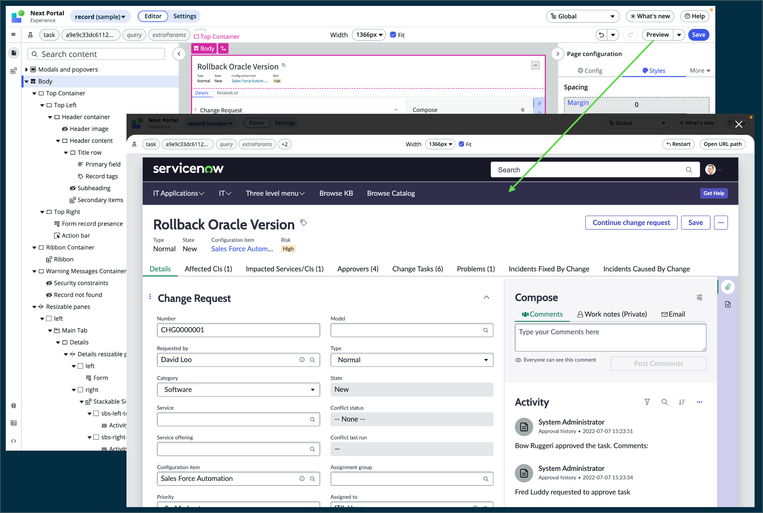
Task: Click undo icon in editor toolbar
Action: 601,35
